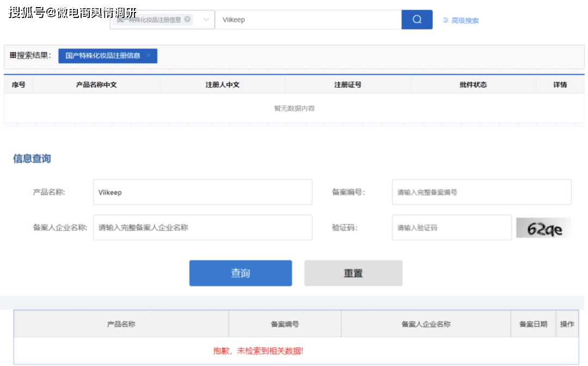This screenshot has height=366, width=588.
Task: Click the 产品名称 input field
Action: (203, 192)
